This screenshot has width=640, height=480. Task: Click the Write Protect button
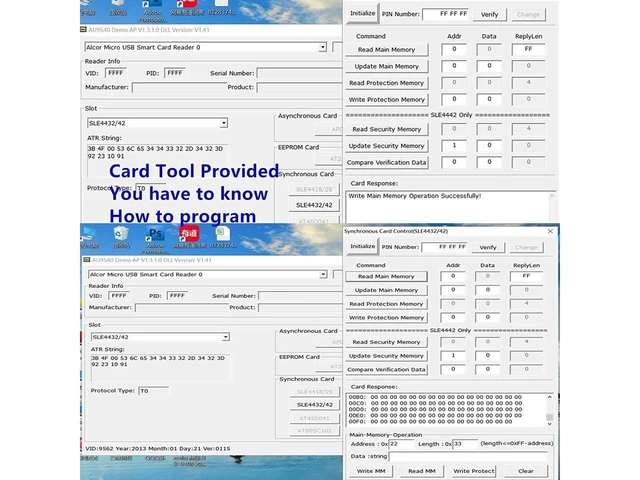473,471
